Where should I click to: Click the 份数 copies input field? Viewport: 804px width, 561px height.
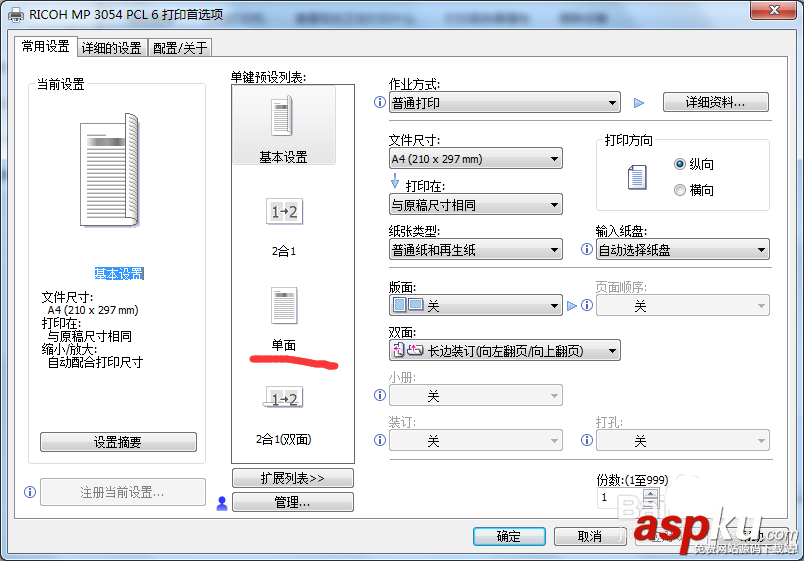[x=619, y=497]
